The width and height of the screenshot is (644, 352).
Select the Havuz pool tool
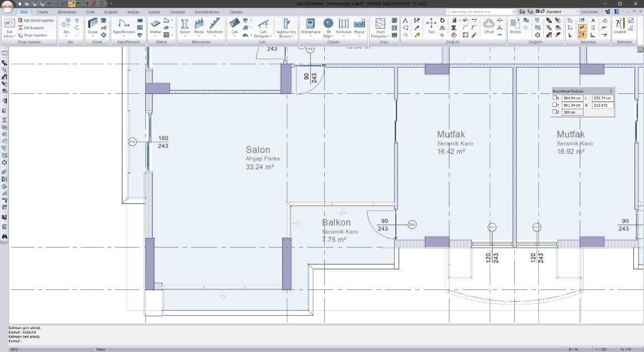(359, 25)
